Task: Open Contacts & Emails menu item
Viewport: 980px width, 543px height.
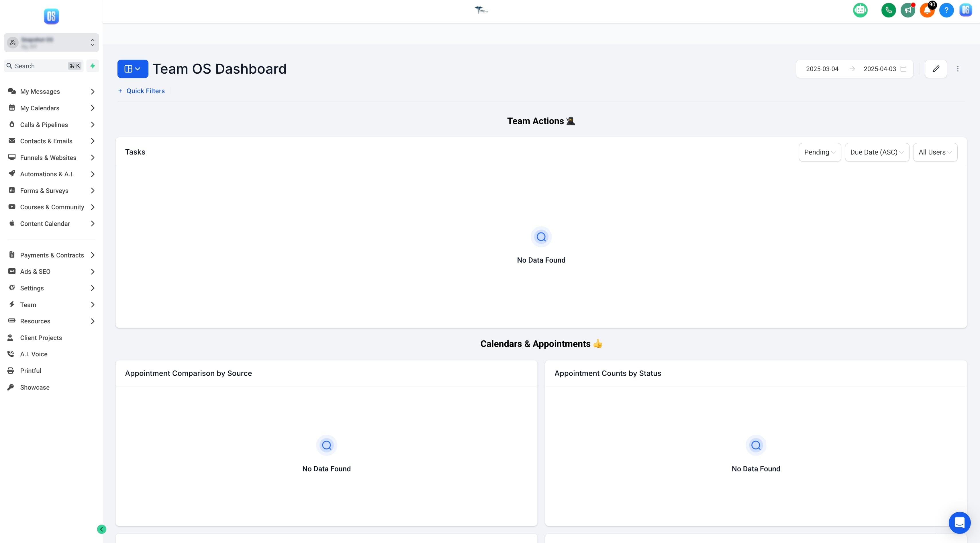Action: click(51, 141)
